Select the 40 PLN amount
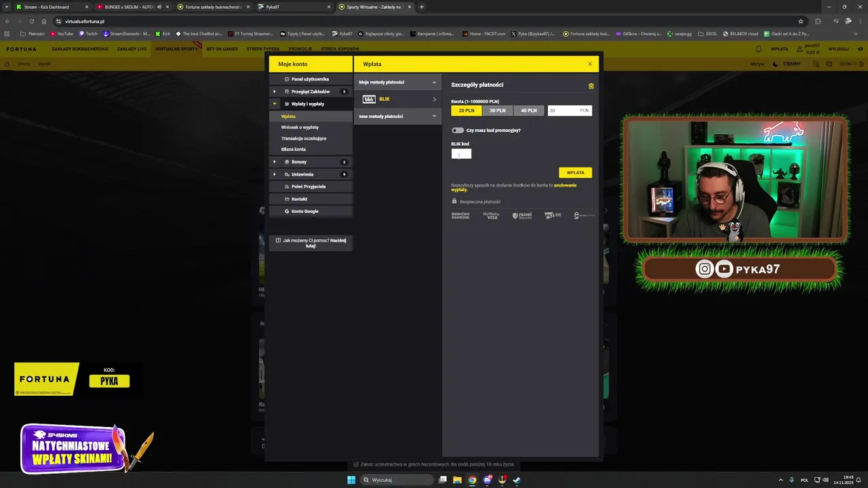 pyautogui.click(x=529, y=110)
